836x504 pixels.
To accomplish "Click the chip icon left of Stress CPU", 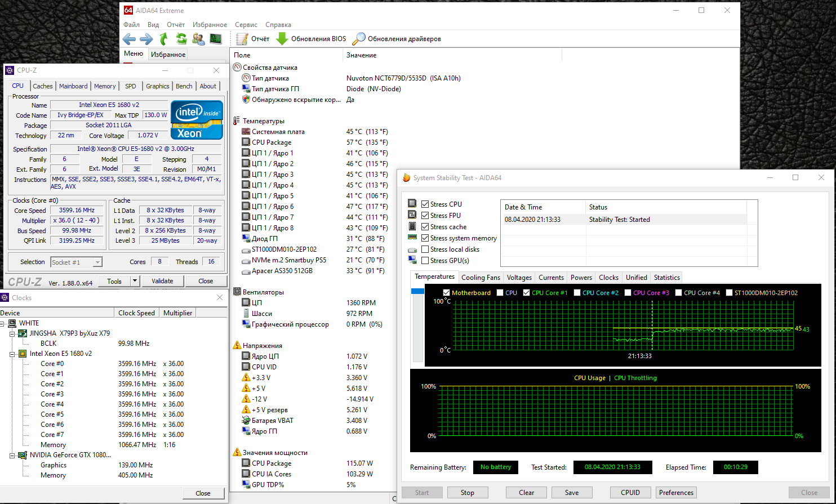I will 412,204.
